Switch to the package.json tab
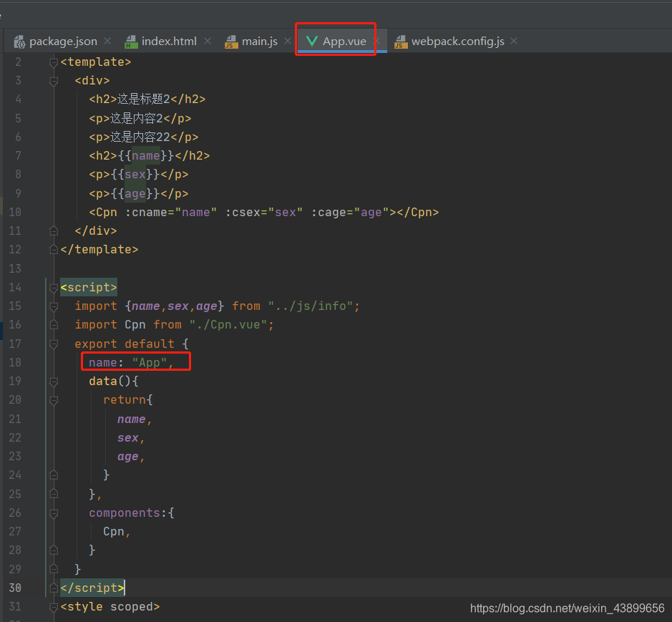 click(62, 42)
